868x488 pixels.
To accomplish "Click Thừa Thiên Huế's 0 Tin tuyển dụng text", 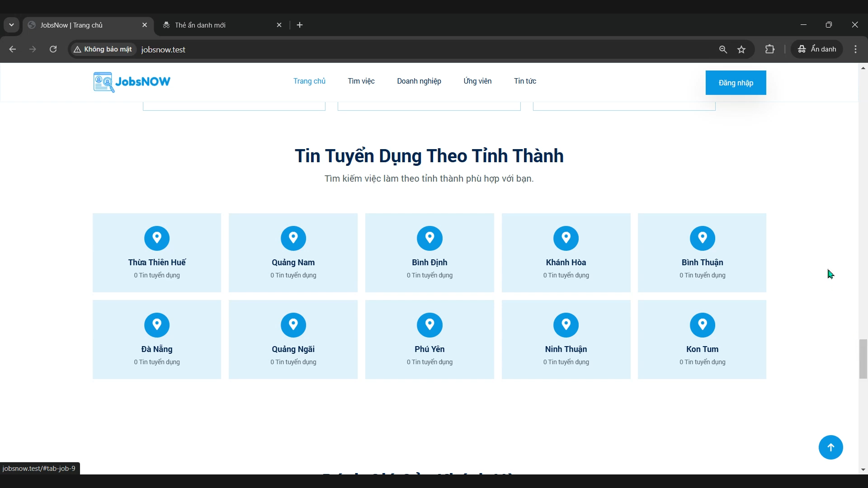I will 157,275.
